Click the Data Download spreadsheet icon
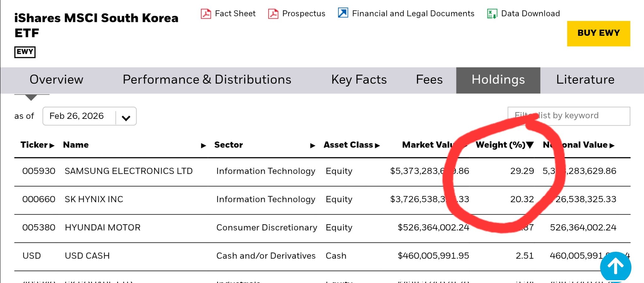Viewport: 644px width, 283px height. (x=492, y=14)
